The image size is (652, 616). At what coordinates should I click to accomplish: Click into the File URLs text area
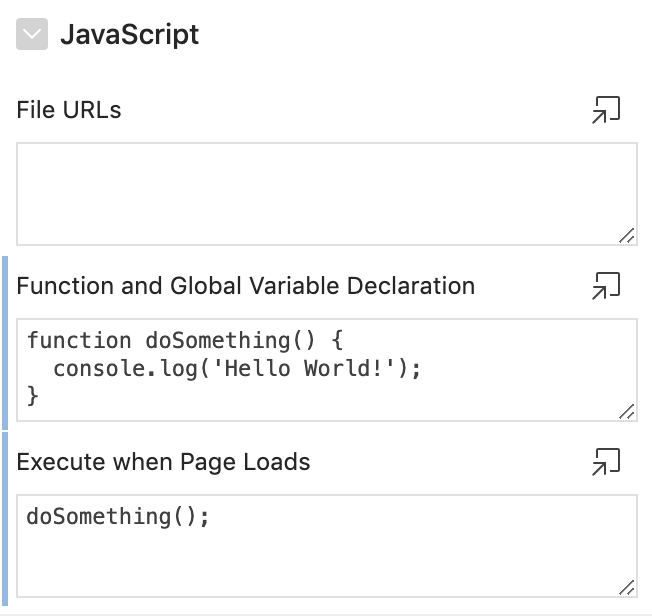(x=326, y=180)
